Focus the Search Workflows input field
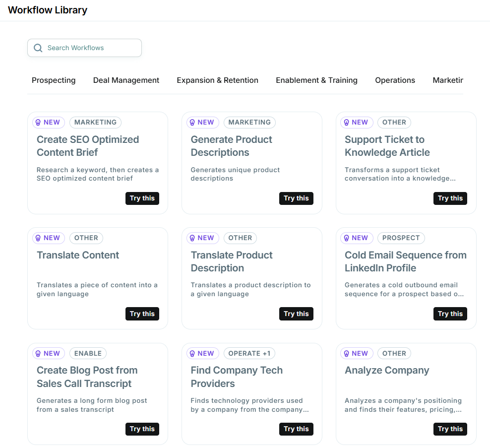 [x=84, y=48]
